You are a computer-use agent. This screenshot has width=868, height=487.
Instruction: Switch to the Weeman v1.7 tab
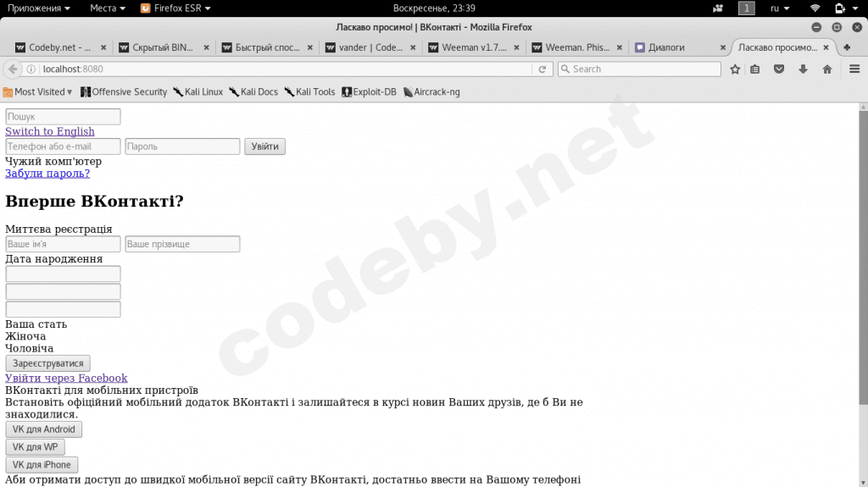click(474, 47)
